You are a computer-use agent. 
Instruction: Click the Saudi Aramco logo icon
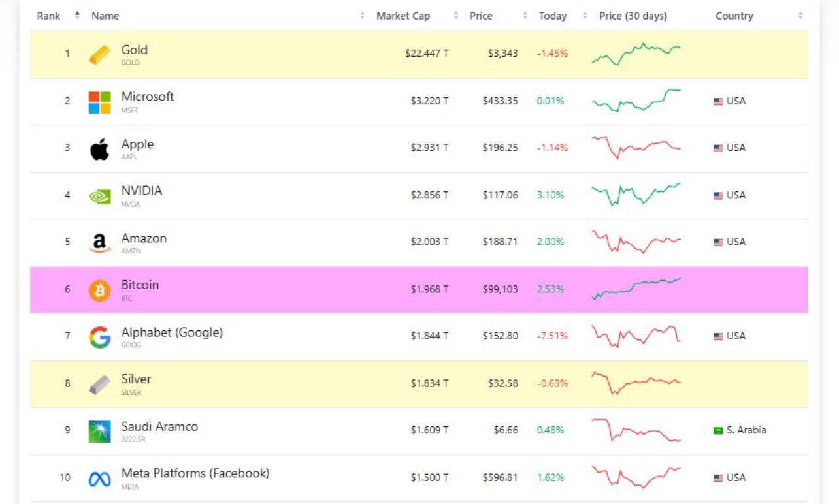pos(99,432)
